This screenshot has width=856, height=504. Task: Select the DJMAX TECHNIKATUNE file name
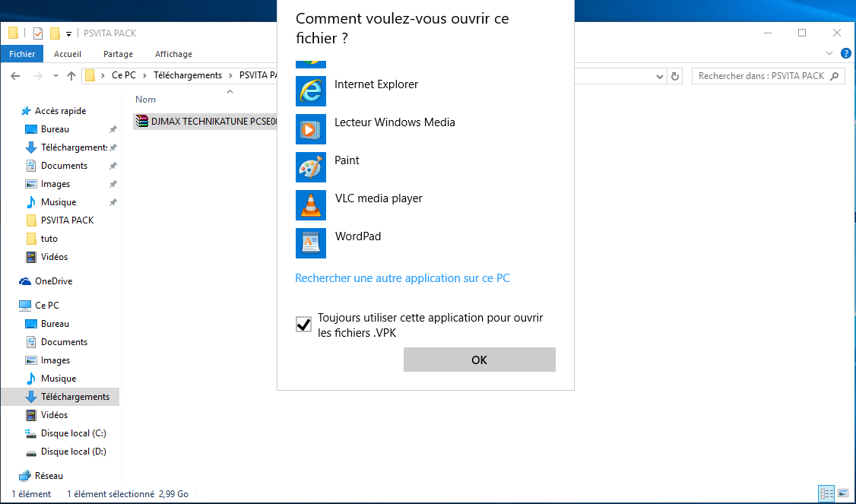[214, 121]
